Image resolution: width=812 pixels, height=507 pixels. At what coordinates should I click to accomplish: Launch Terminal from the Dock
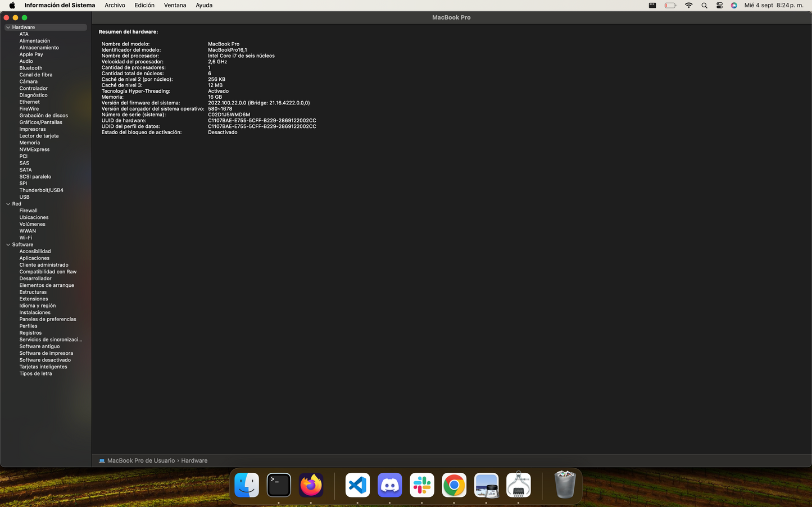(279, 485)
